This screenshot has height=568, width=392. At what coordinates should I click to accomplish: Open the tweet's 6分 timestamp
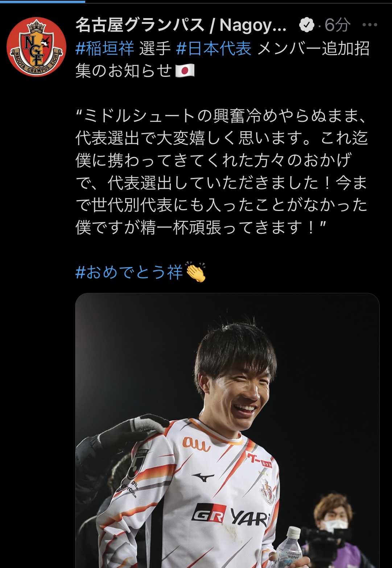(x=337, y=25)
